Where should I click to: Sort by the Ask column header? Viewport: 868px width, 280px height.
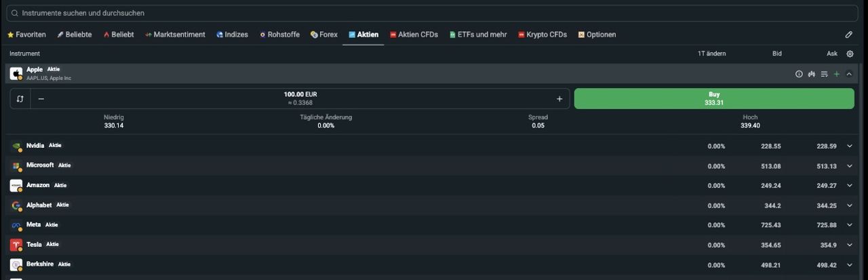(832, 54)
